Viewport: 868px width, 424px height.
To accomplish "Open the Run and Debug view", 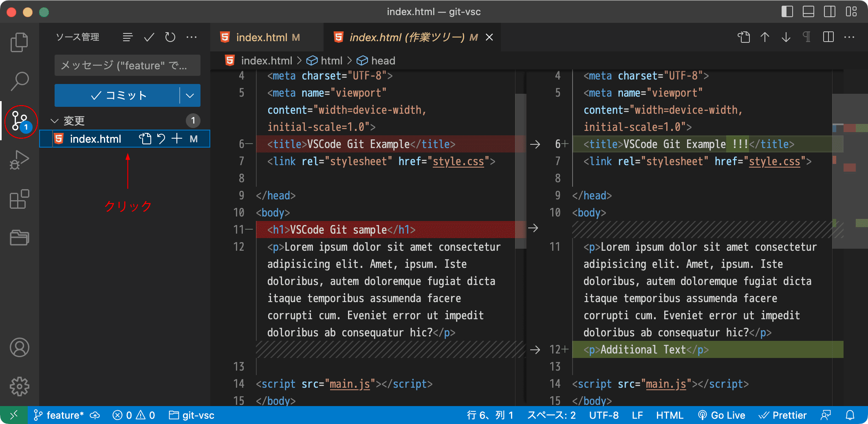I will click(19, 160).
